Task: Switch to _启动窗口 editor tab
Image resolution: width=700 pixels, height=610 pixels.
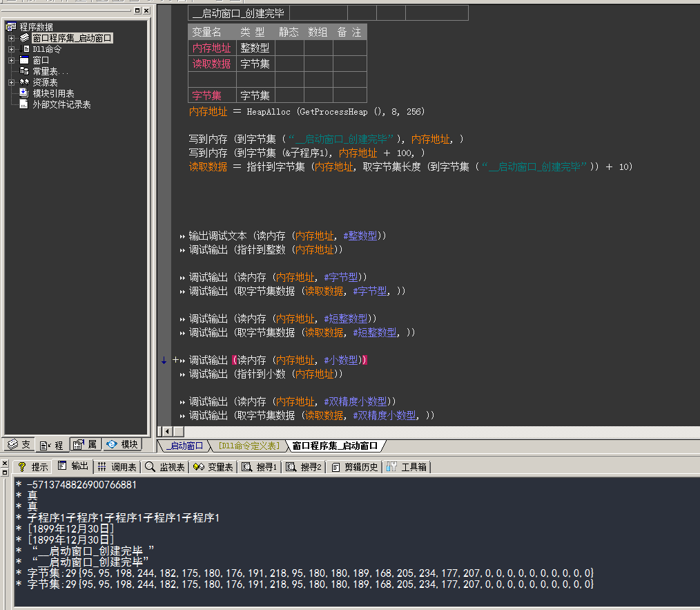Action: 184,446
